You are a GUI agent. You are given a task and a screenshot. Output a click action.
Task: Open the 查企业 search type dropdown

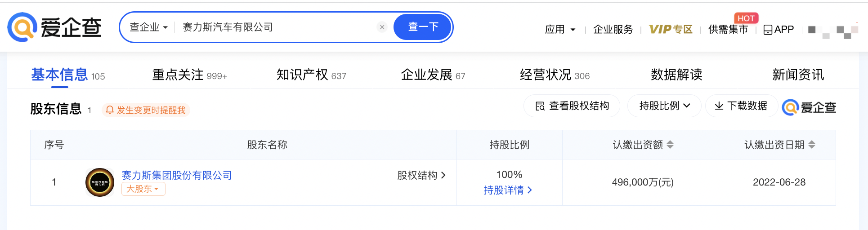pyautogui.click(x=148, y=27)
